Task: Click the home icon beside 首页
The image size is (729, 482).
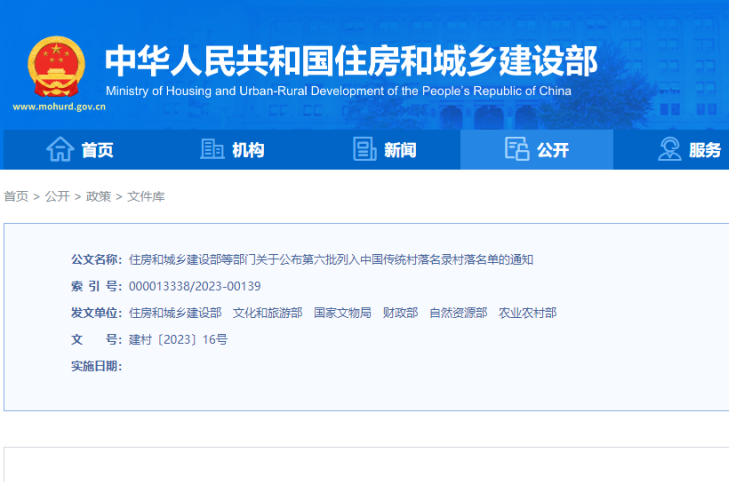Action: pyautogui.click(x=60, y=150)
